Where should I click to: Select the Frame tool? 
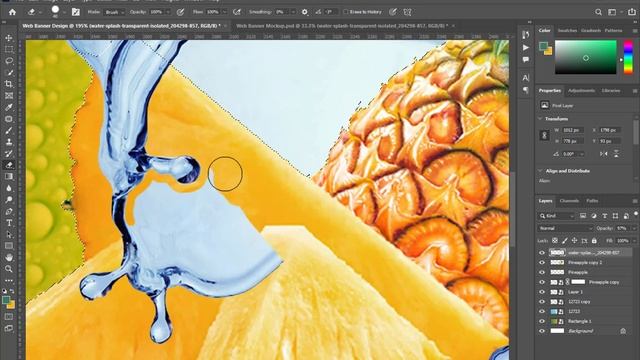[9, 96]
